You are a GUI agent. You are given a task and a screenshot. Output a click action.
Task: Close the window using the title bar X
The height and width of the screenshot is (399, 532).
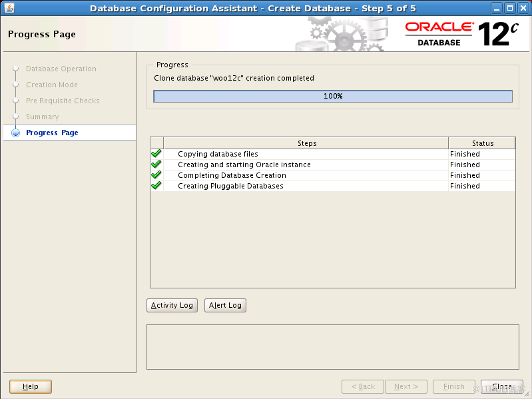tap(523, 8)
